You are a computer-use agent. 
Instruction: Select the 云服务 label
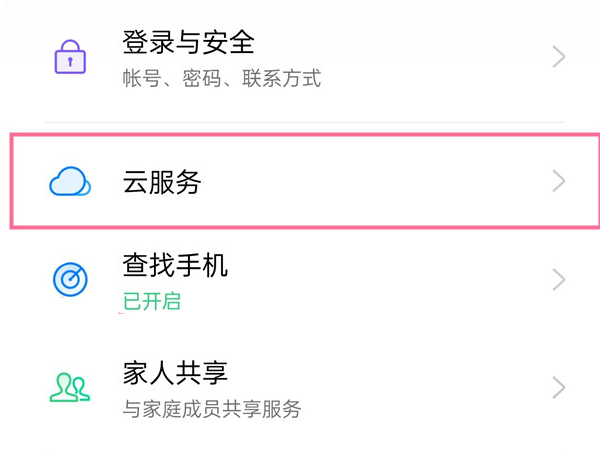(162, 182)
